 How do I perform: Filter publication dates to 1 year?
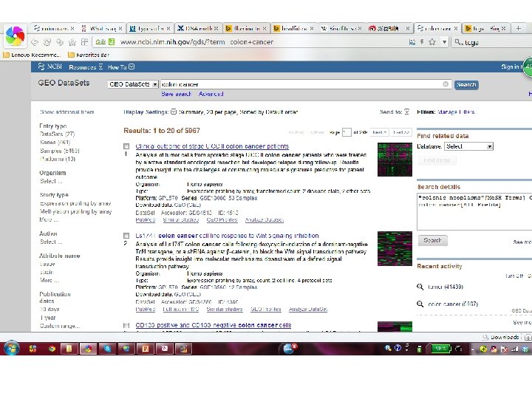[x=48, y=318]
